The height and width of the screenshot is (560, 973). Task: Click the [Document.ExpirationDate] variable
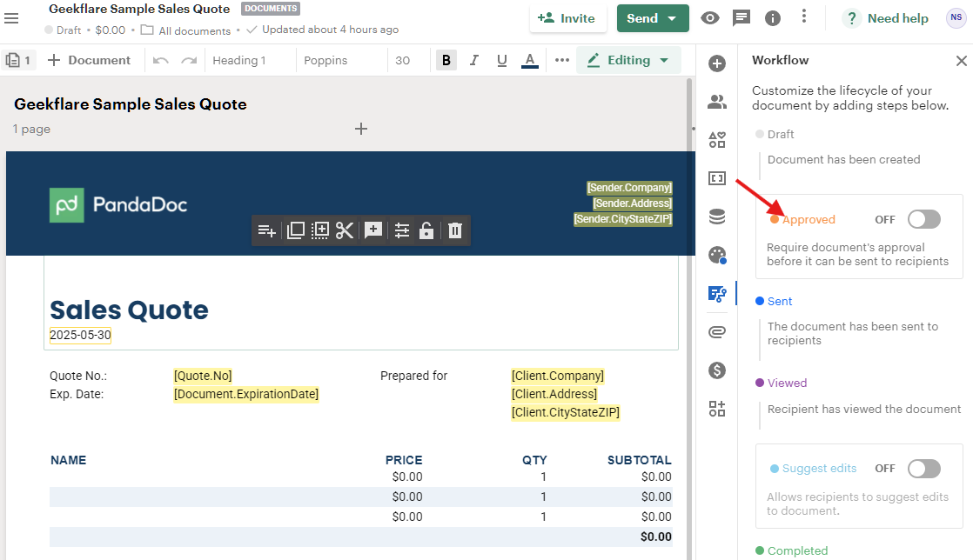[x=246, y=394]
